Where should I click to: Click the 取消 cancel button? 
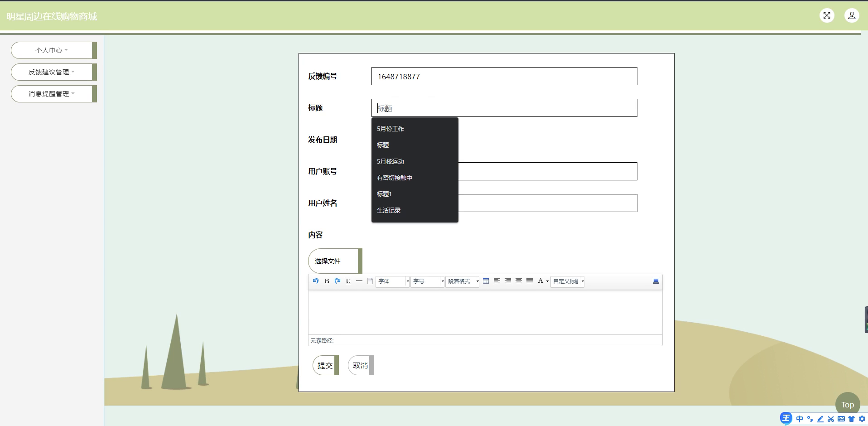click(361, 365)
